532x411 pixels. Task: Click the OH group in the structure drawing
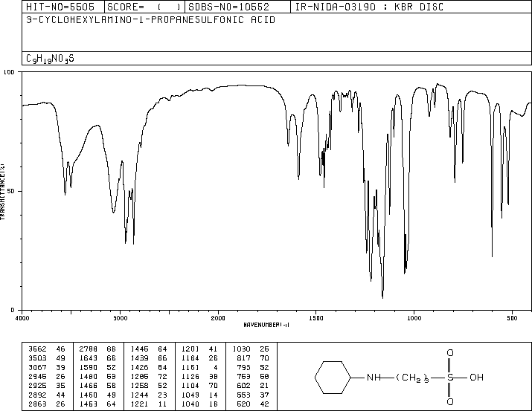click(476, 378)
